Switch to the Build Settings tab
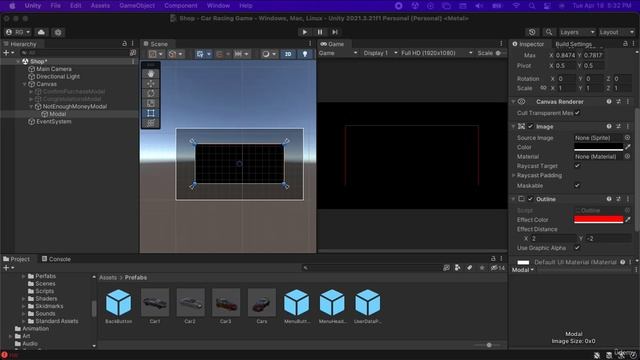This screenshot has height=360, width=640. tap(573, 44)
